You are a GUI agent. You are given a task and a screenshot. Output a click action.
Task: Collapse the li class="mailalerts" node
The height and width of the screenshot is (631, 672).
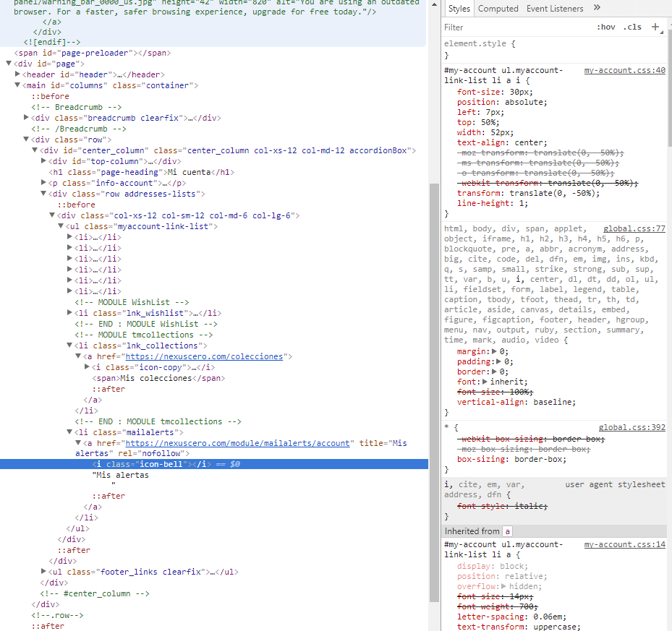tap(69, 432)
